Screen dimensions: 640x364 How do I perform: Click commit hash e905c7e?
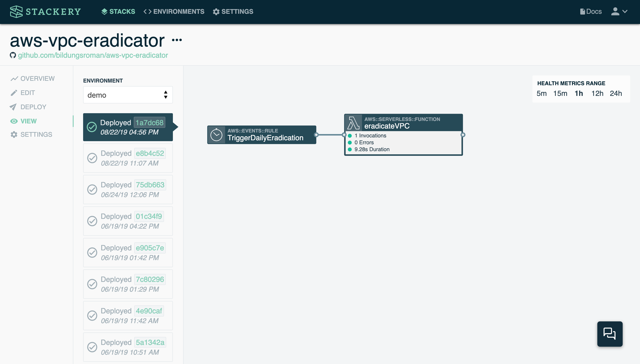(150, 248)
